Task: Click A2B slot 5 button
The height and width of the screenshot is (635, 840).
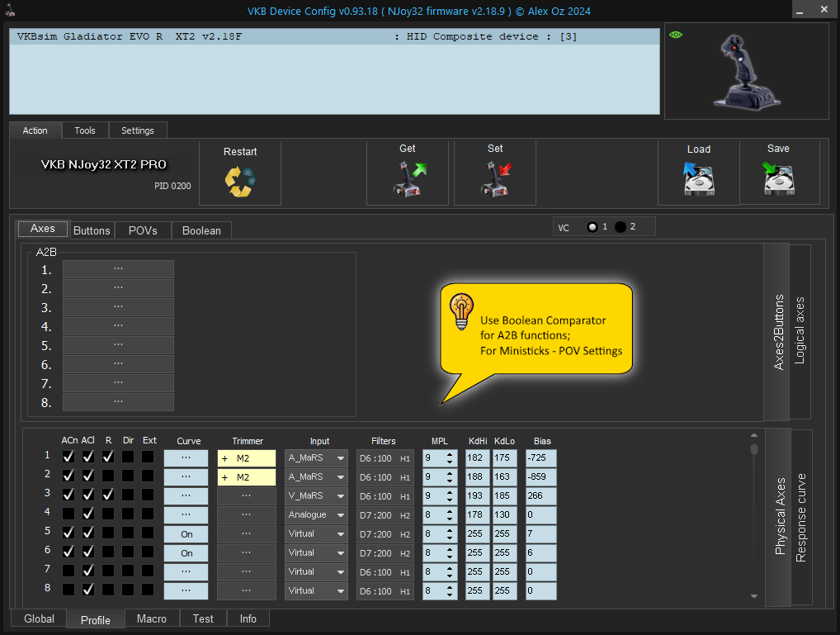Action: tap(118, 345)
